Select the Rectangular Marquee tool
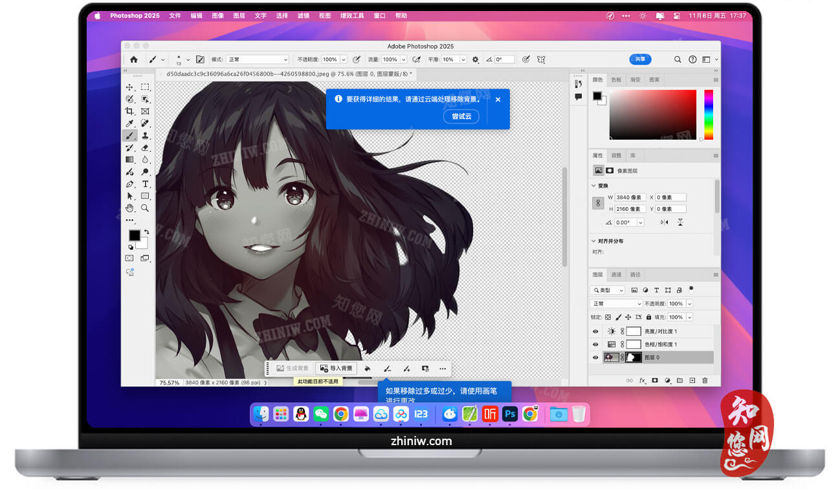The image size is (840, 504). point(145,87)
